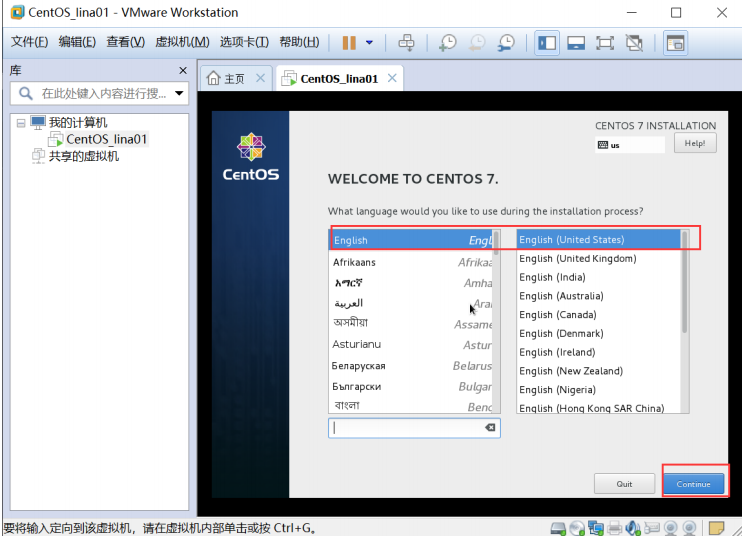
Task: Select Asturianu in the language list
Action: click(411, 344)
